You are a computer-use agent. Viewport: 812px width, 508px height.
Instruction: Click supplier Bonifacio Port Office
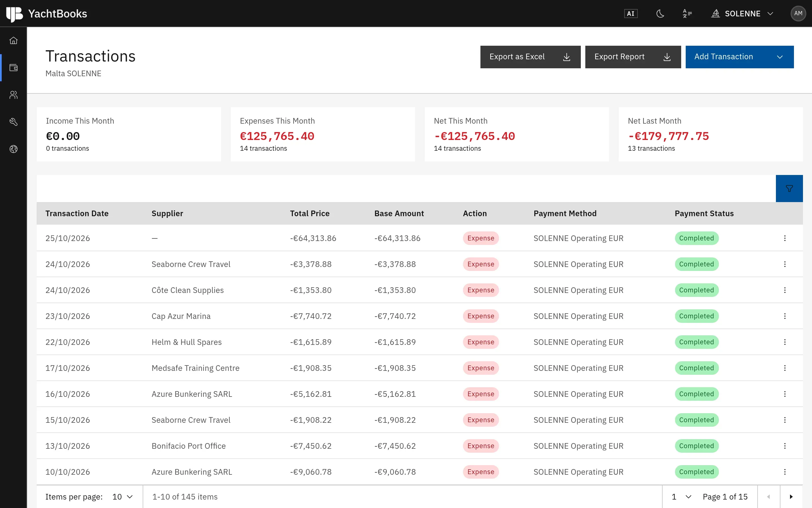click(x=189, y=446)
